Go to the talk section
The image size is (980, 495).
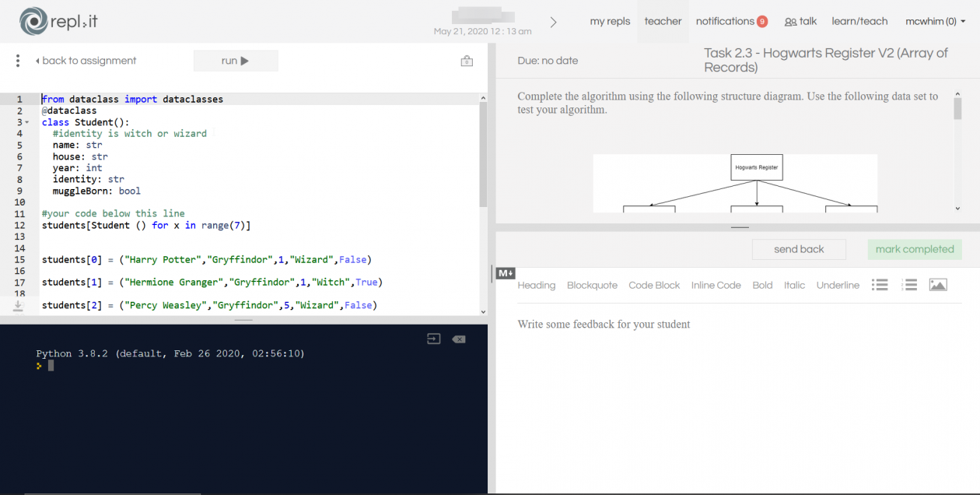(800, 22)
